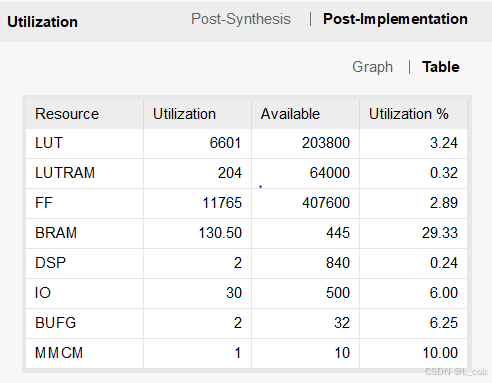Image resolution: width=492 pixels, height=383 pixels.
Task: Click the BRAM utilization value 130.50
Action: coord(220,233)
